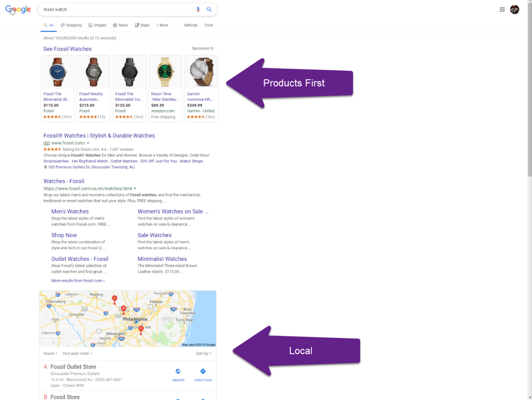This screenshot has height=400, width=532.
Task: Open the account profile avatar
Action: point(515,9)
